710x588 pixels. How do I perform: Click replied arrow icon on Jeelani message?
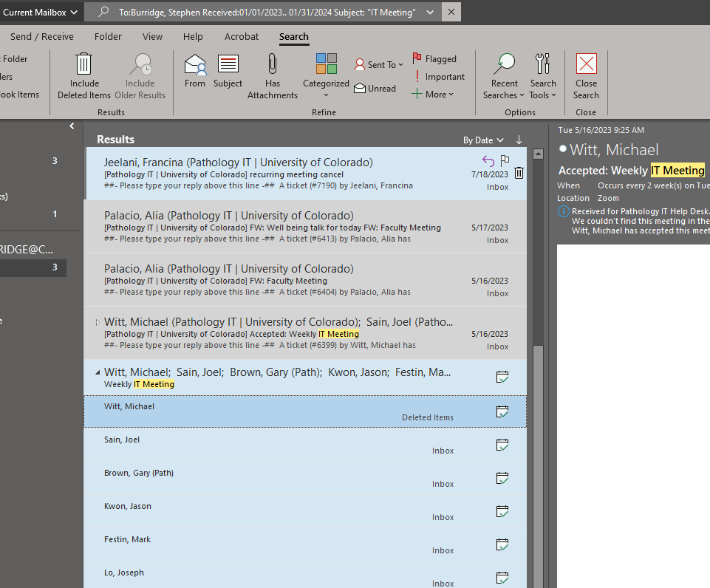pyautogui.click(x=488, y=160)
